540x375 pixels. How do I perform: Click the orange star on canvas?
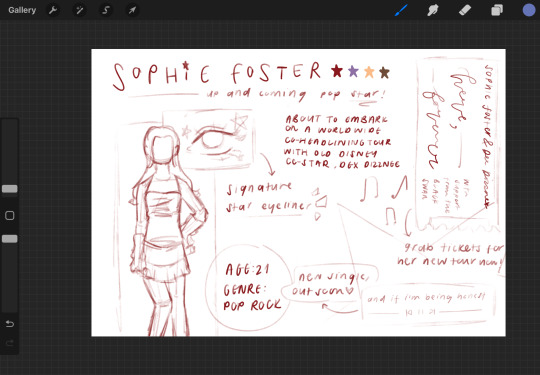(369, 72)
